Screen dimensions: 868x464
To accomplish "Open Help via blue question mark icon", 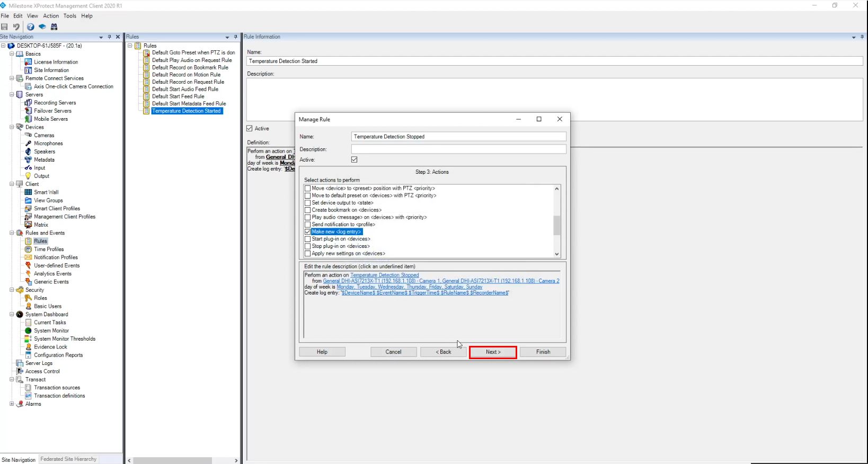I will [30, 27].
